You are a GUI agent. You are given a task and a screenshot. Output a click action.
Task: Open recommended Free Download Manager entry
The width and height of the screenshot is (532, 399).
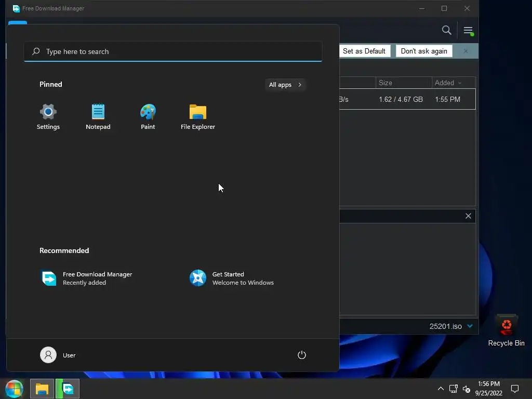(87, 278)
